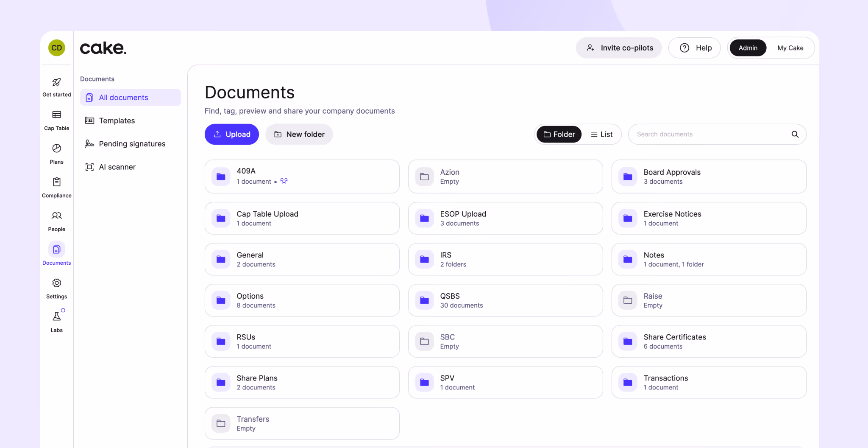868x448 pixels.
Task: Click the Azion empty folder icon
Action: (424, 176)
